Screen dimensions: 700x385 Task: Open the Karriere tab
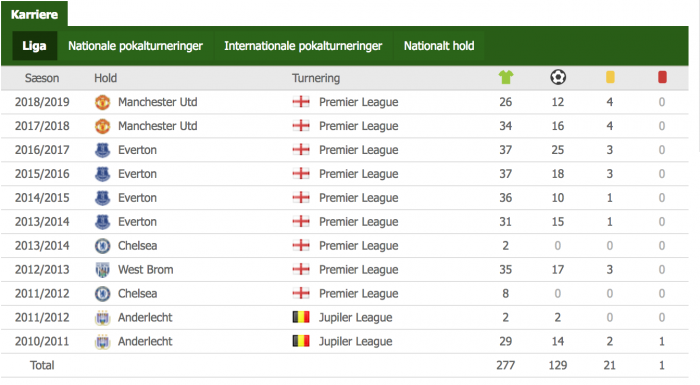pos(34,14)
